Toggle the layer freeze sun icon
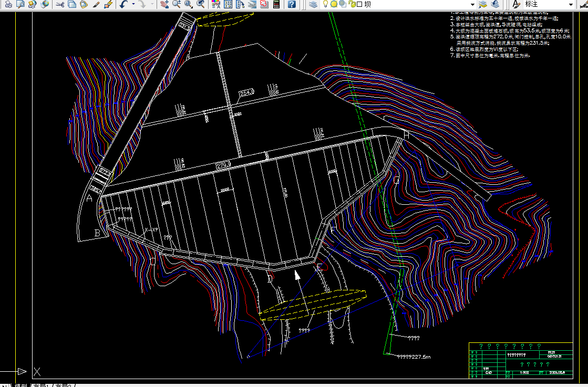 334,5
